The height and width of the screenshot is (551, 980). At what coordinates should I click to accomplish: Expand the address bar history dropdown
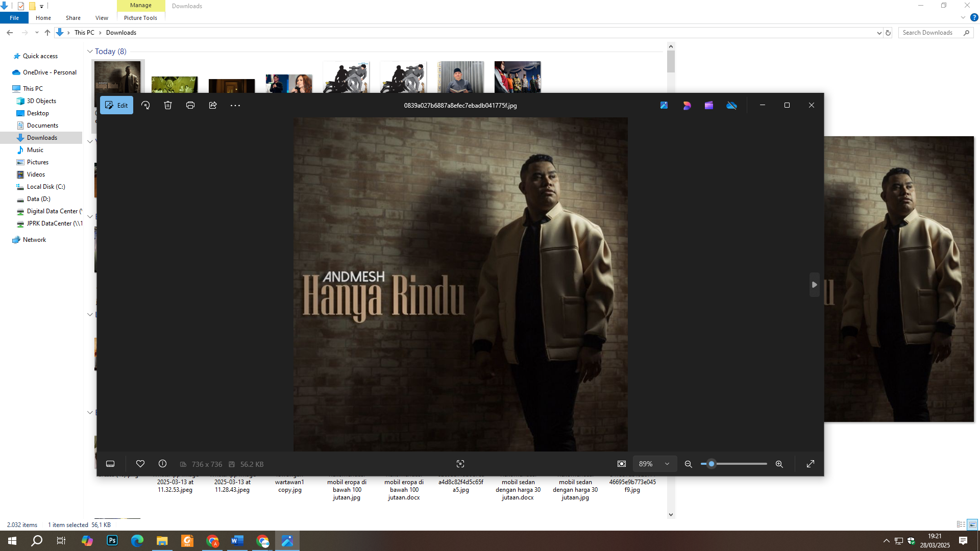point(879,33)
